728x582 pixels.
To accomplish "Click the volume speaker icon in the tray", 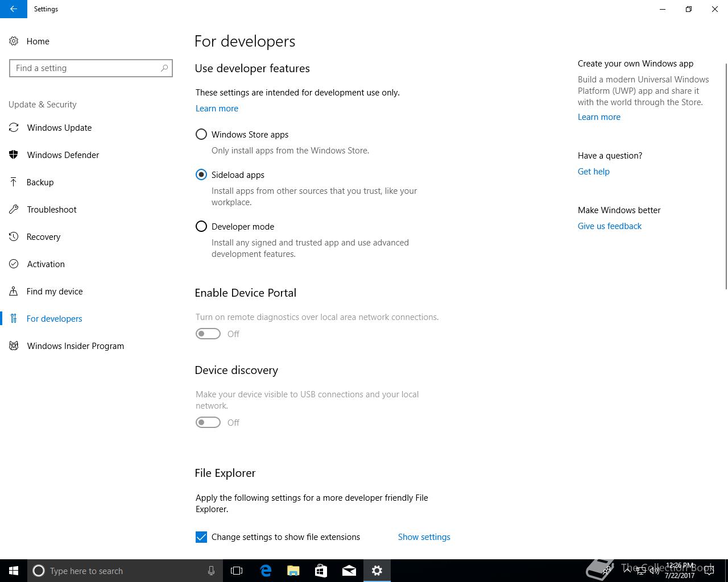I will 654,571.
